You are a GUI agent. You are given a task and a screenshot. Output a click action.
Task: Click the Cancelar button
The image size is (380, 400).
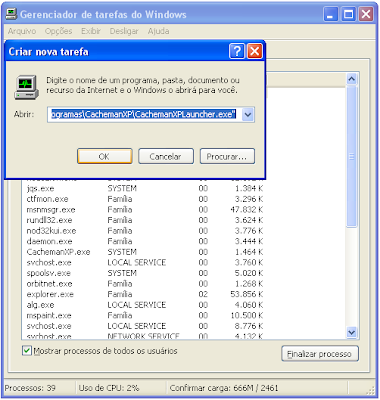pos(166,156)
